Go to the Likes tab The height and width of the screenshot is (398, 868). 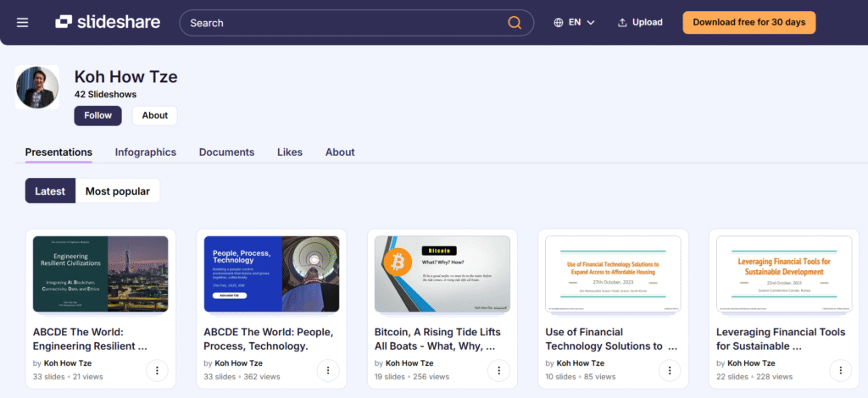point(290,152)
